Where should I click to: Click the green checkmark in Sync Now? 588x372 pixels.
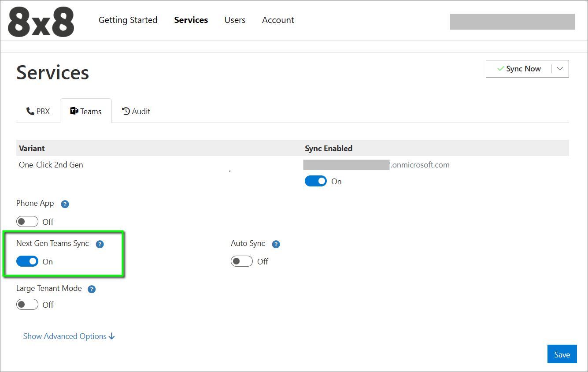click(500, 69)
